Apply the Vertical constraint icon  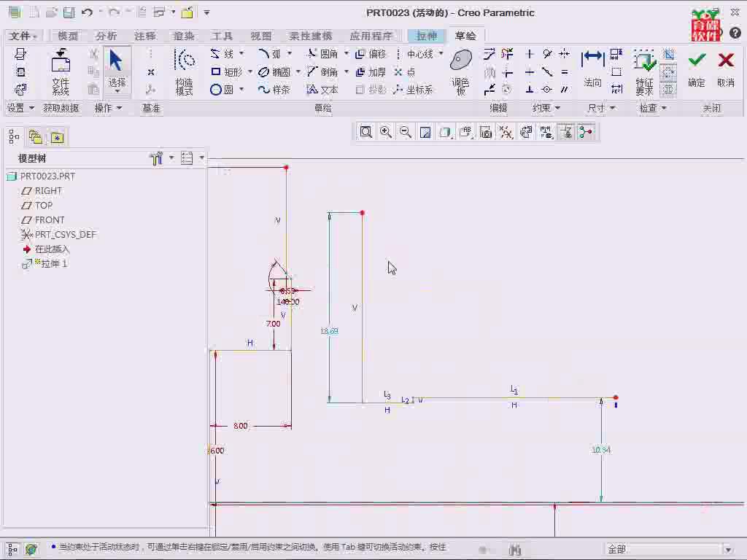click(530, 54)
